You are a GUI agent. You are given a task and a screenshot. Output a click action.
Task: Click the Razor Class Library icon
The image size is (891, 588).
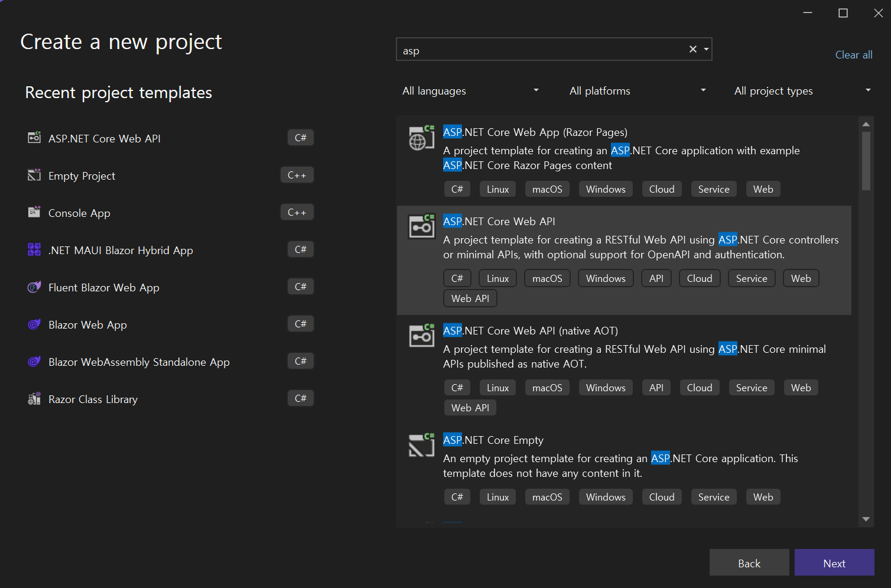(x=34, y=398)
